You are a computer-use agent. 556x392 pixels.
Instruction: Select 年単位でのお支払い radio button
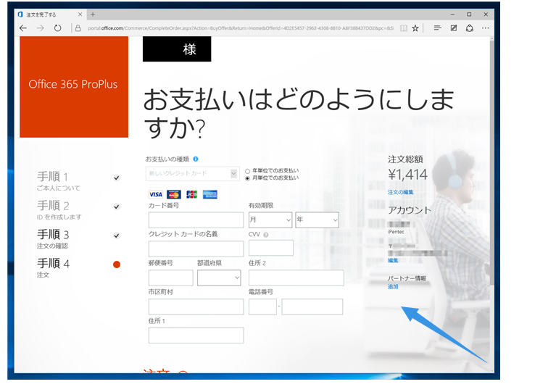pyautogui.click(x=247, y=171)
